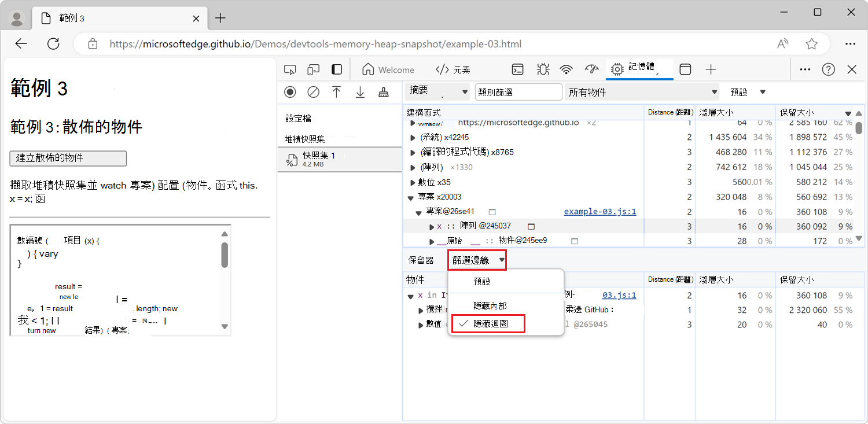This screenshot has height=424, width=868.
Task: Close DevTools with the X icon
Action: point(852,69)
